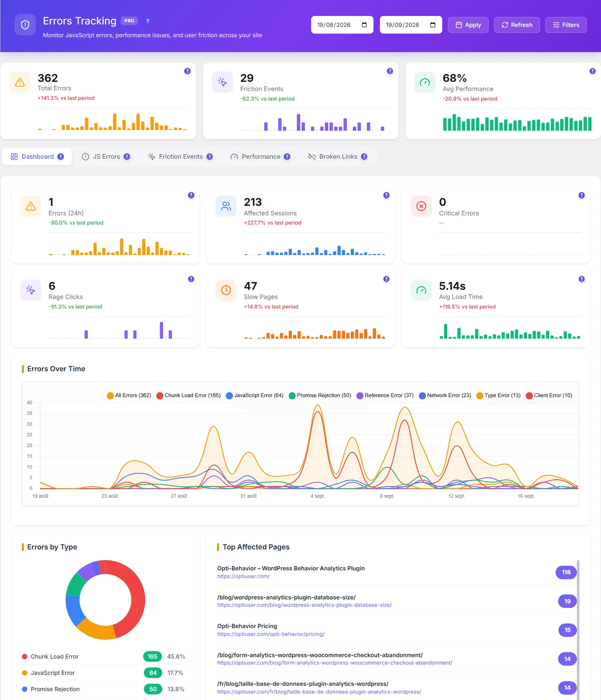601x700 pixels.
Task: Click help icon beside Broken Links tab
Action: point(364,157)
